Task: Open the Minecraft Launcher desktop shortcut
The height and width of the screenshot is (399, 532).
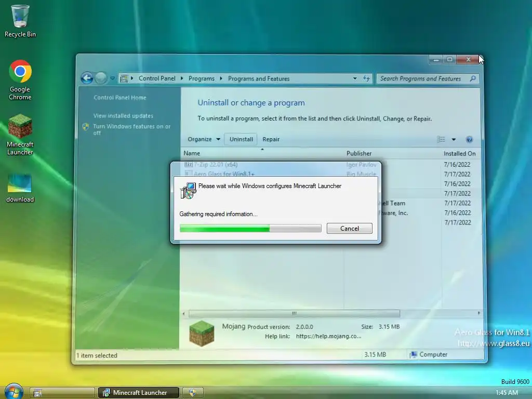Action: tap(20, 135)
